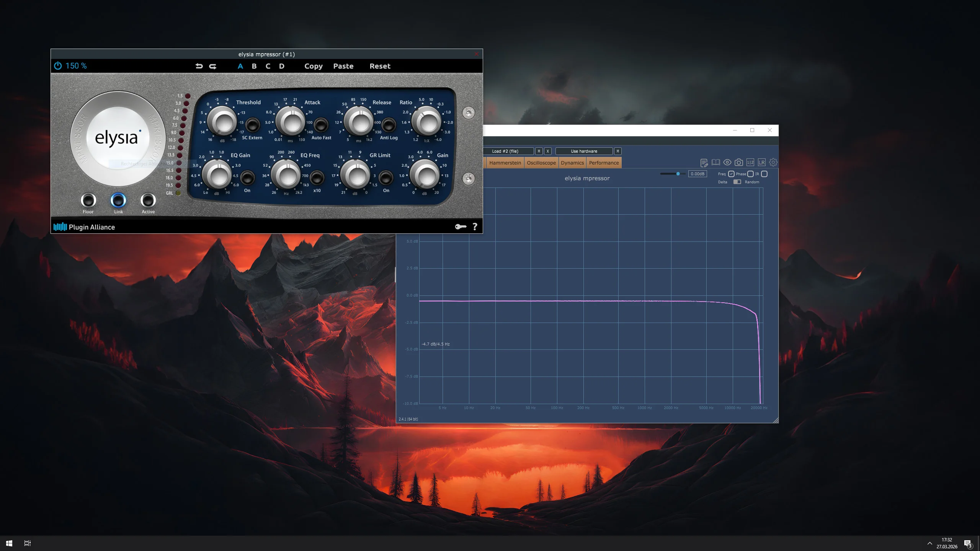This screenshot has height=551, width=980.
Task: Switch to the Hammerstein tab
Action: coord(505,163)
